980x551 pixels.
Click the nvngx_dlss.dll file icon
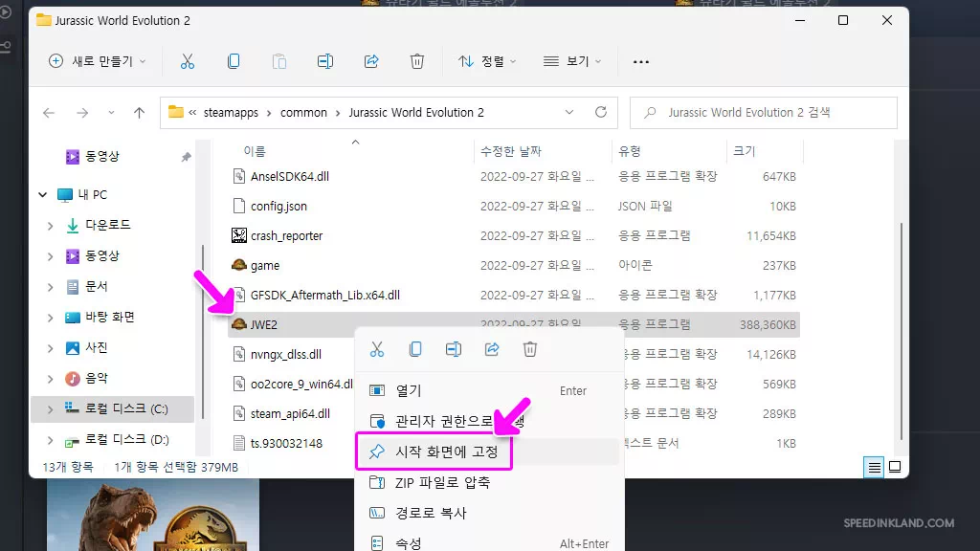[x=238, y=354]
